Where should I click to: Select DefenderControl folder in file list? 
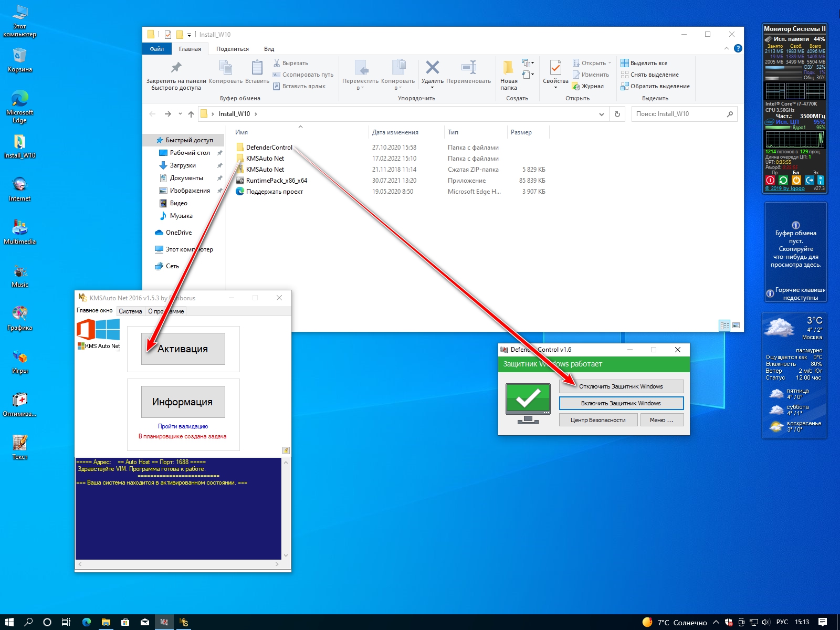point(269,148)
